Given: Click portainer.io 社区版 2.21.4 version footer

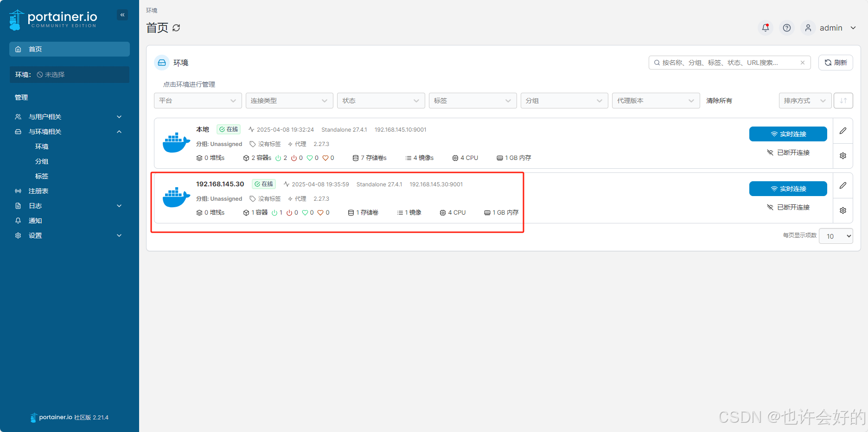Looking at the screenshot, I should [70, 418].
